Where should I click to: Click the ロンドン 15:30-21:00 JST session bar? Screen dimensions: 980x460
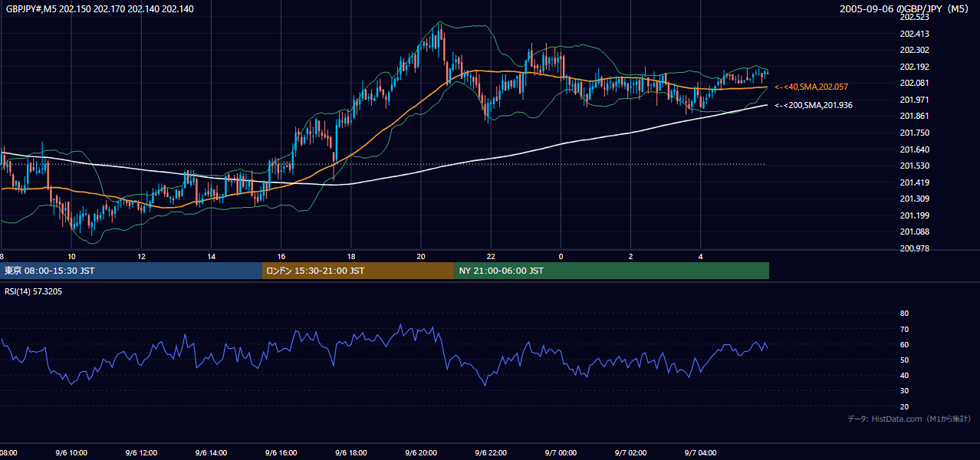point(358,271)
